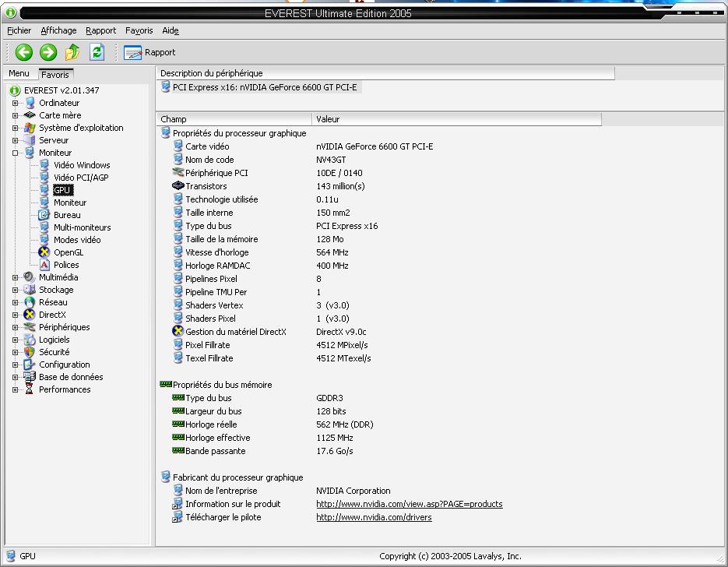Click the refresh toolbar icon
Image resolution: width=728 pixels, height=567 pixels.
97,52
